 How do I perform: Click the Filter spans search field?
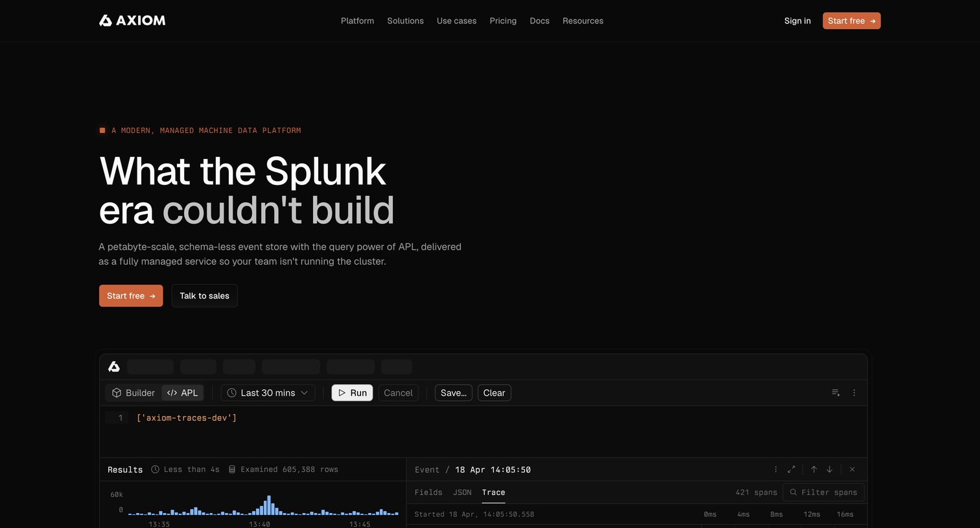tap(824, 492)
